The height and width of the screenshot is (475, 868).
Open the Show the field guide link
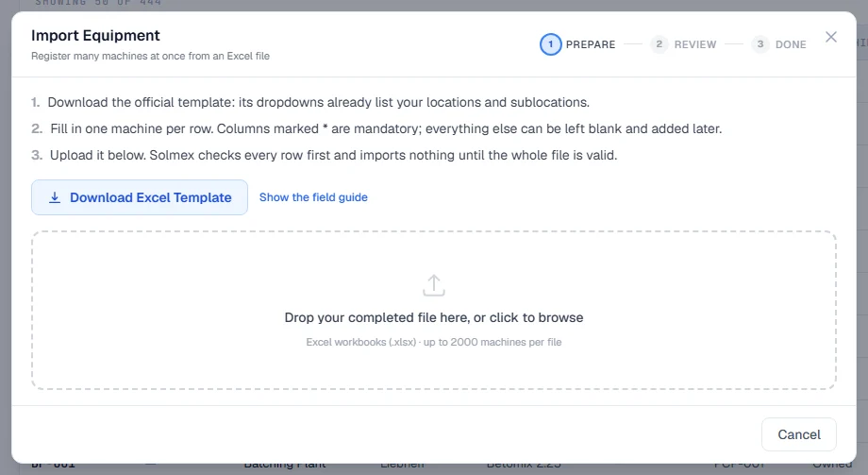pos(313,197)
